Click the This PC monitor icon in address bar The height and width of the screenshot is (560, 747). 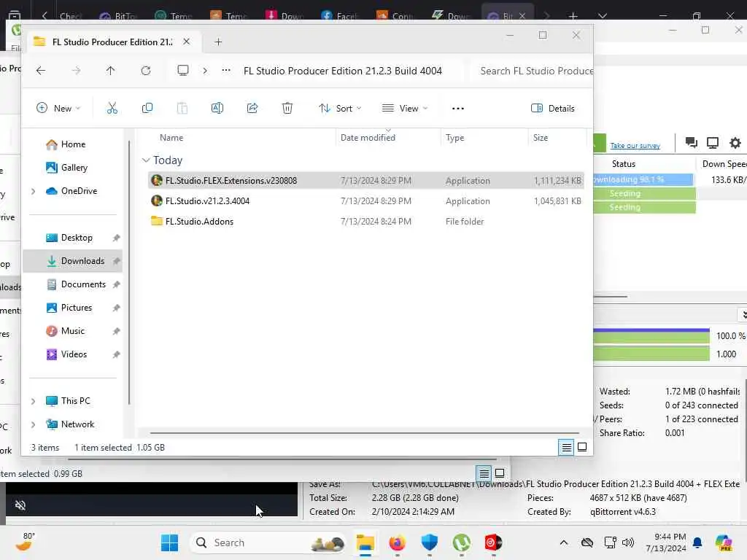click(x=183, y=71)
